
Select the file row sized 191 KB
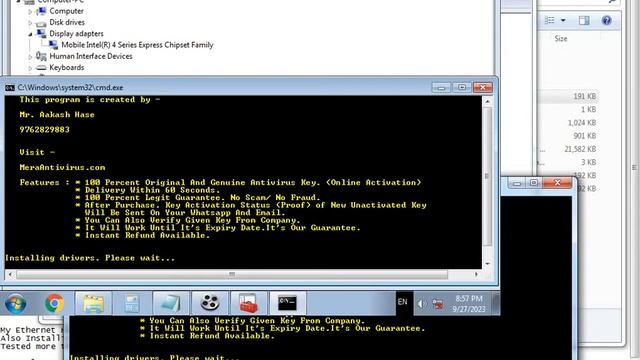click(568, 97)
